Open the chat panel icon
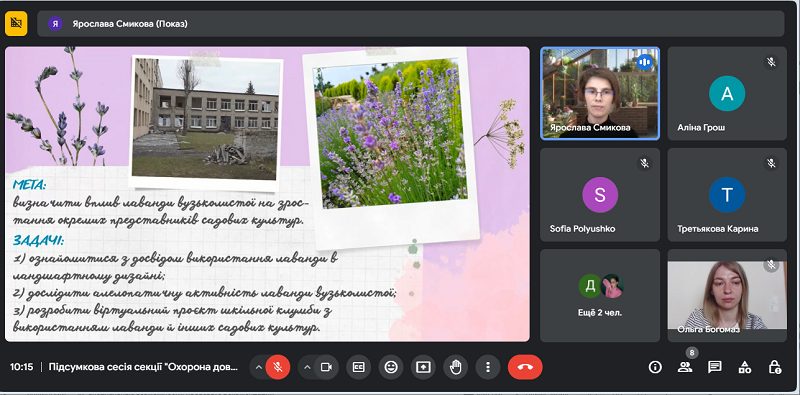Image resolution: width=800 pixels, height=395 pixels. (715, 367)
